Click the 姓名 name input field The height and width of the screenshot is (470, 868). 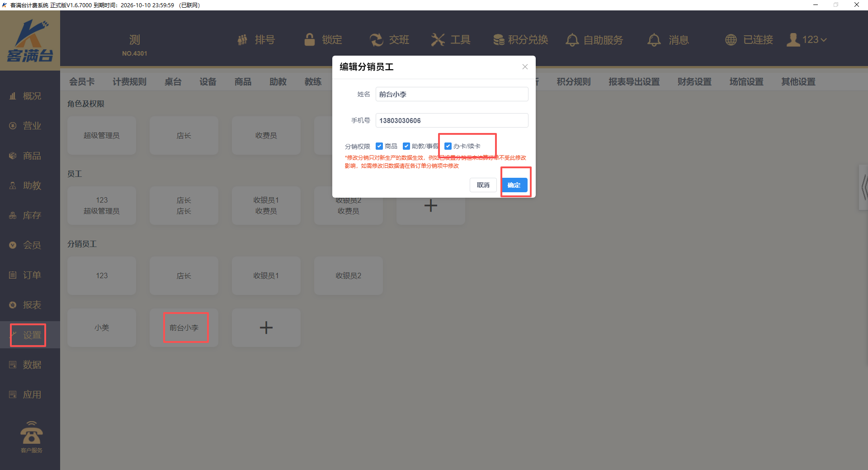pyautogui.click(x=452, y=94)
